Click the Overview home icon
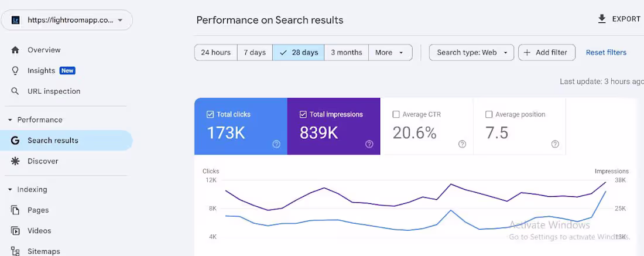The height and width of the screenshot is (256, 644). [15, 50]
